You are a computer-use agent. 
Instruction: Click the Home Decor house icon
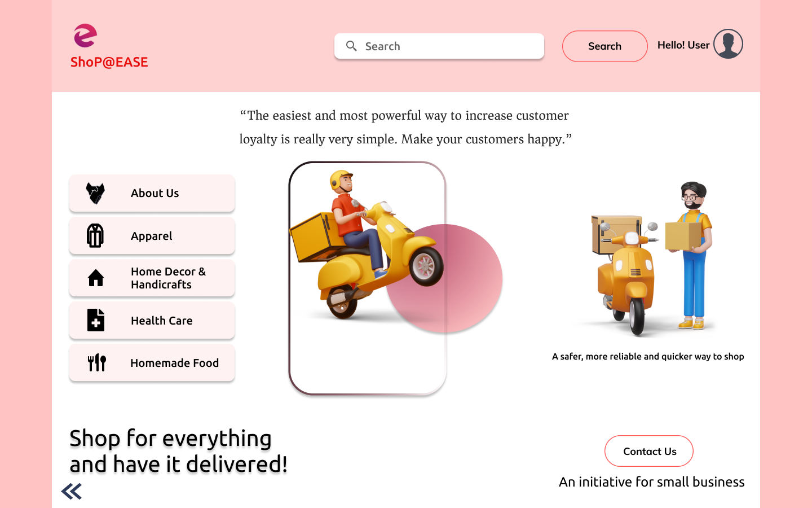tap(96, 278)
